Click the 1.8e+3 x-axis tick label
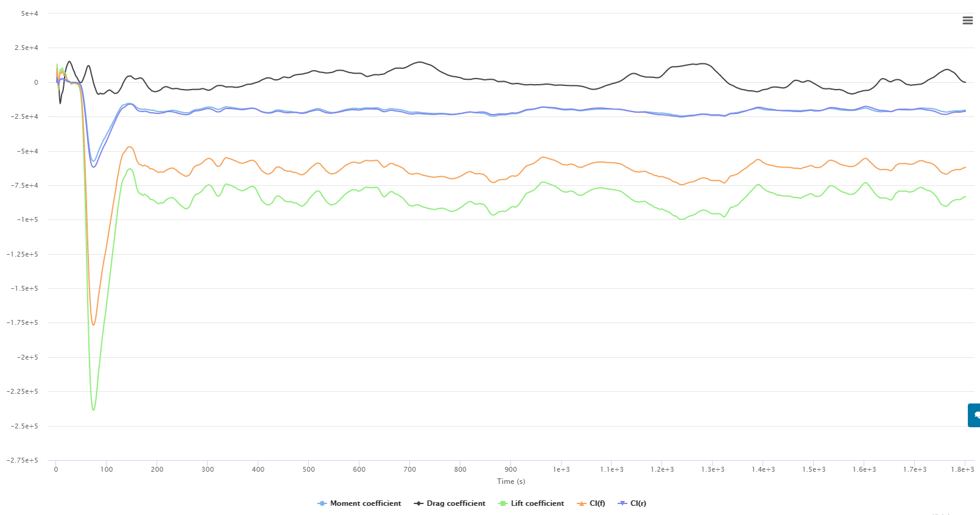The height and width of the screenshot is (515, 980). tap(962, 469)
